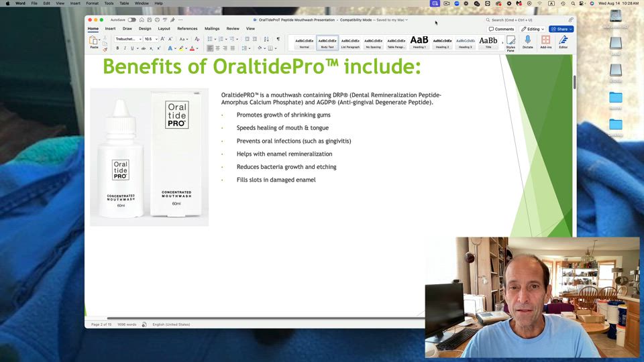Launch the Editor tool
The width and height of the screenshot is (644, 362).
click(563, 42)
